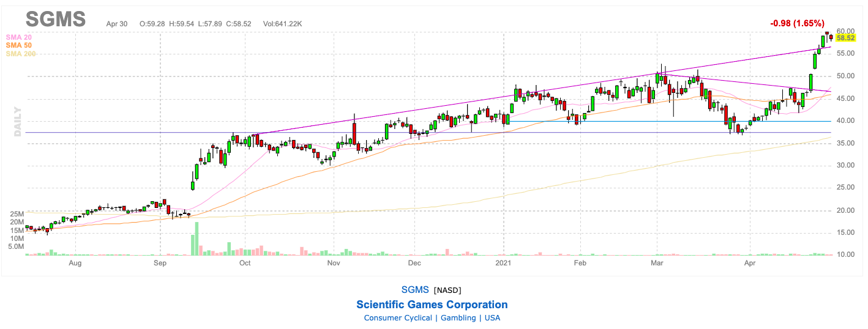
Task: Open Scientific Games Corporation company link
Action: [432, 305]
